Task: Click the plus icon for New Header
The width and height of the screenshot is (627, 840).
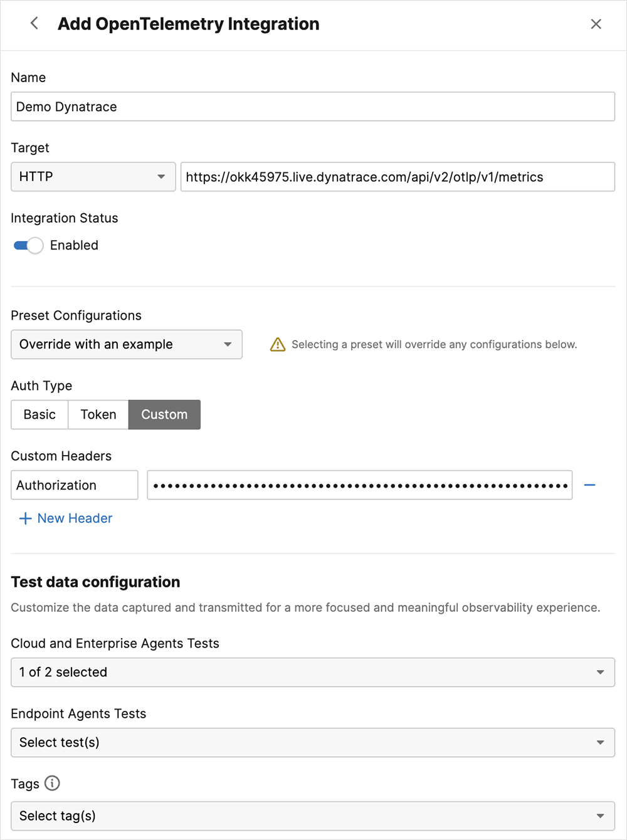Action: tap(25, 518)
